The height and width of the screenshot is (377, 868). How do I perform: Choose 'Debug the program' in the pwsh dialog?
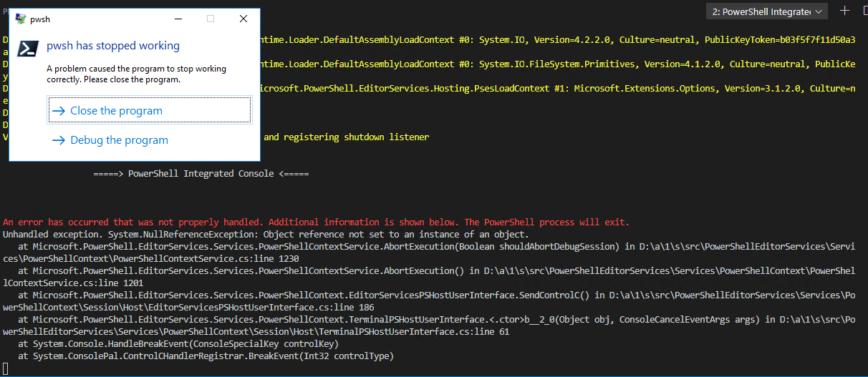click(150, 140)
